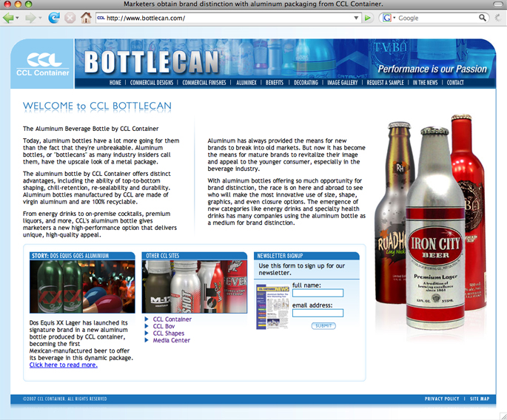507x420 pixels.
Task: Click the 'Click here to read more.' link
Action: tap(64, 365)
